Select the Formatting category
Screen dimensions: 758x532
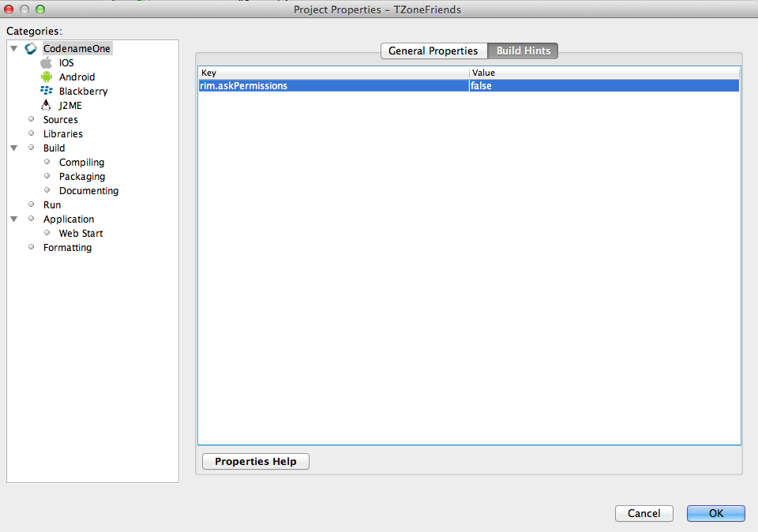pos(67,247)
